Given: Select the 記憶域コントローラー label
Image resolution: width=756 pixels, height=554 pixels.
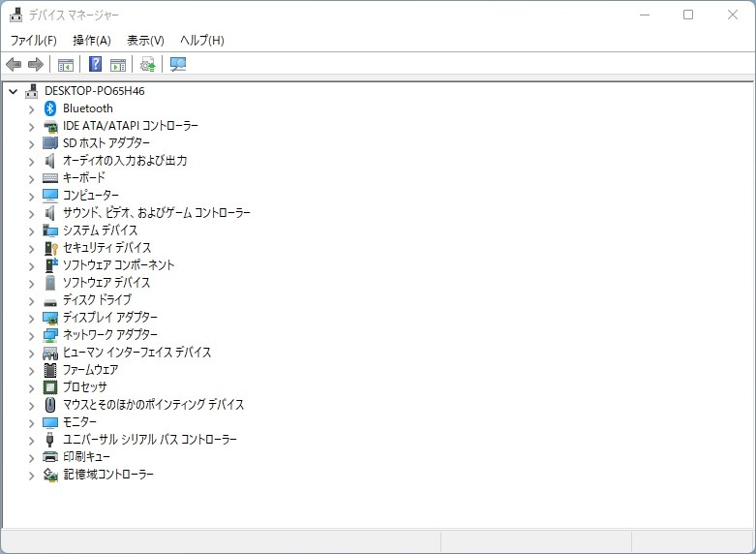Looking at the screenshot, I should [x=108, y=474].
